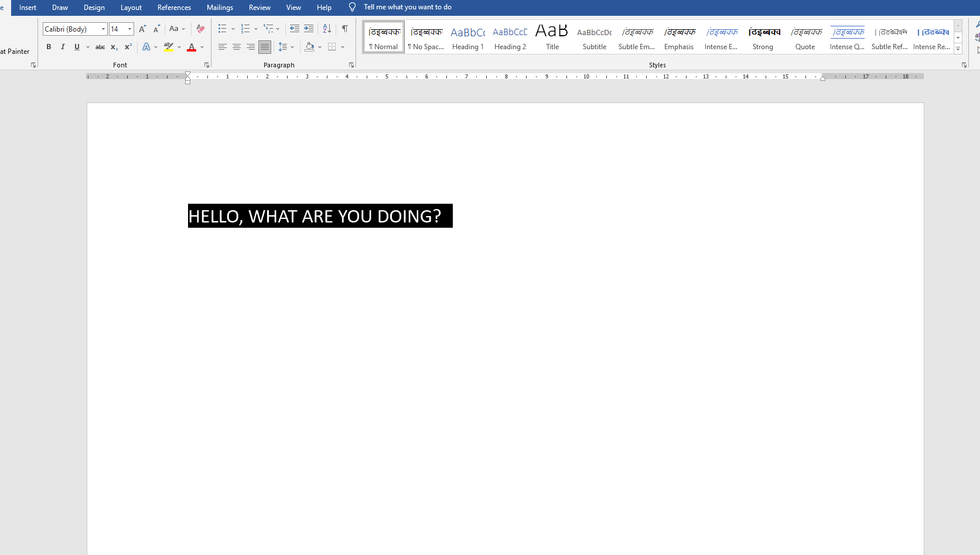
Task: Center the selected text
Action: tap(237, 47)
